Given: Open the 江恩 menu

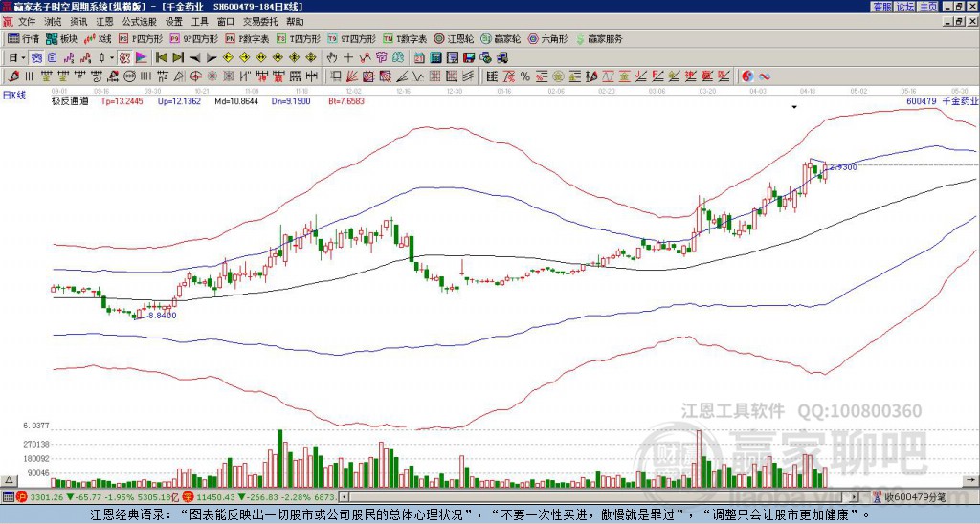Looking at the screenshot, I should [x=104, y=22].
